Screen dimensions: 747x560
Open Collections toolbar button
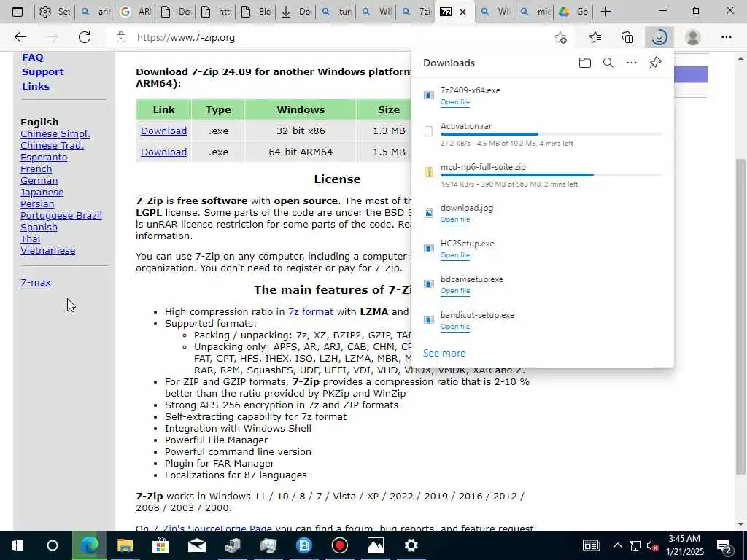click(x=627, y=37)
